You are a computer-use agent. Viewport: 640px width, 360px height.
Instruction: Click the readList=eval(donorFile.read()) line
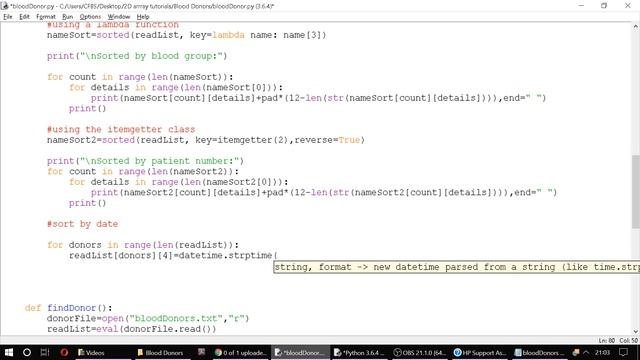(x=131, y=329)
